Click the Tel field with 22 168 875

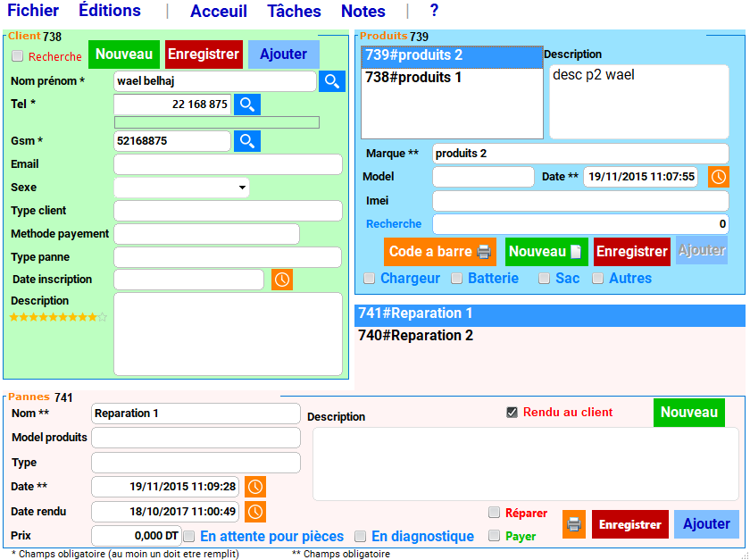coord(172,104)
